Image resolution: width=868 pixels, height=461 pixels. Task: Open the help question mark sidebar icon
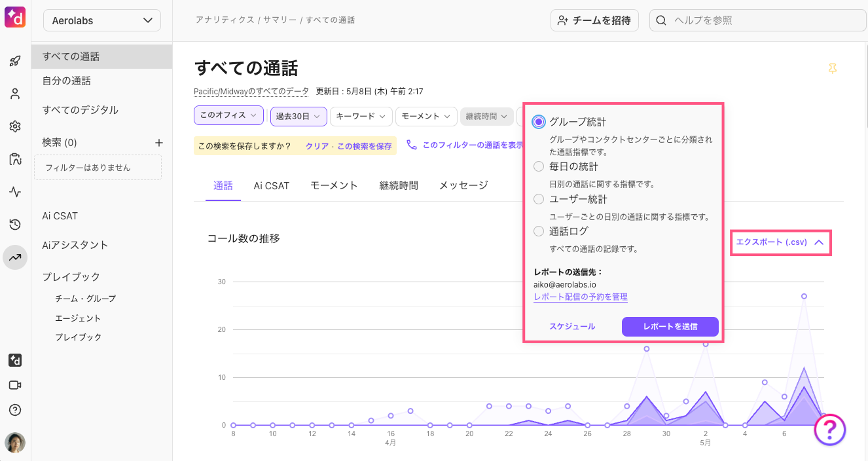pyautogui.click(x=15, y=410)
